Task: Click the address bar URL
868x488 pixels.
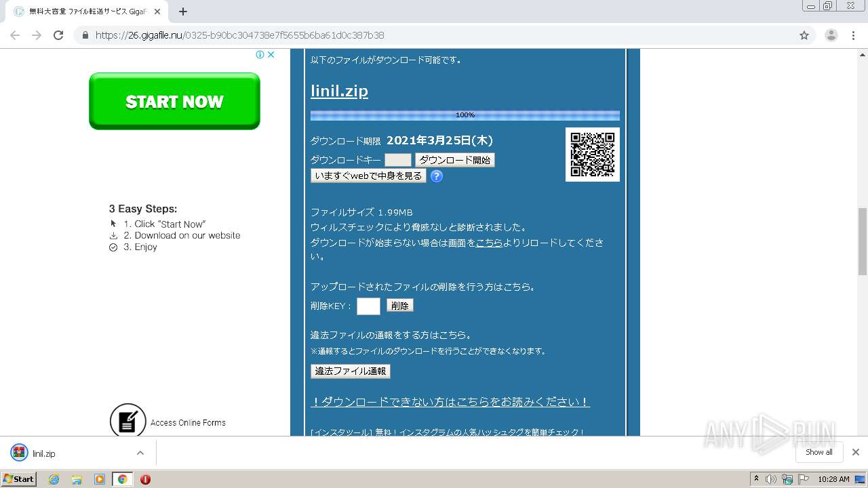Action: click(x=239, y=35)
